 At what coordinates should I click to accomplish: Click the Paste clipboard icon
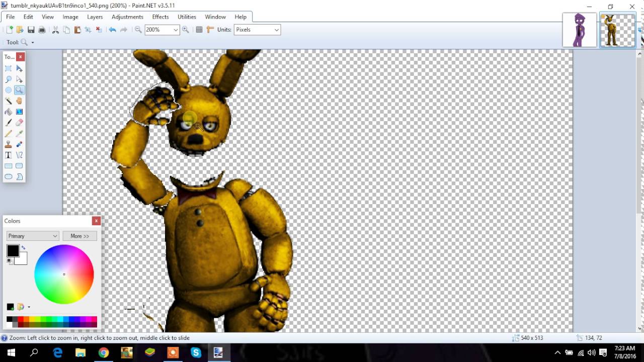(77, 30)
